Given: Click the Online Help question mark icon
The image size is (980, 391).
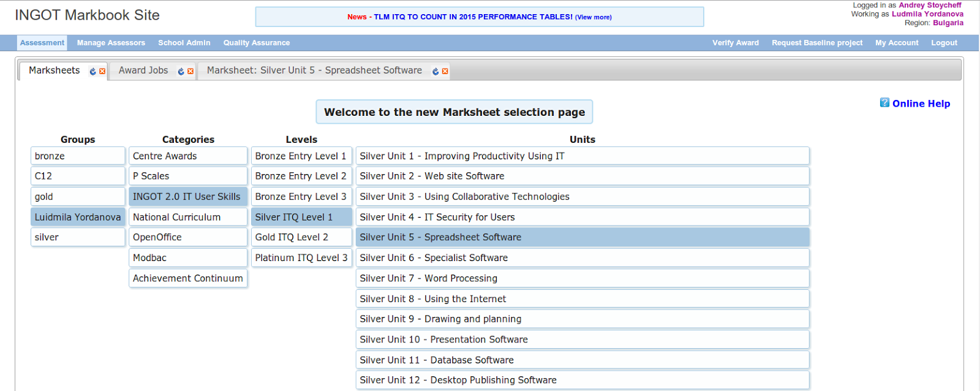Looking at the screenshot, I should tap(884, 102).
